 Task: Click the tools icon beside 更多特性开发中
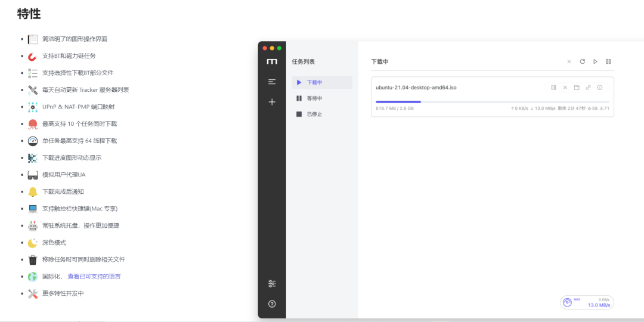pos(33,293)
